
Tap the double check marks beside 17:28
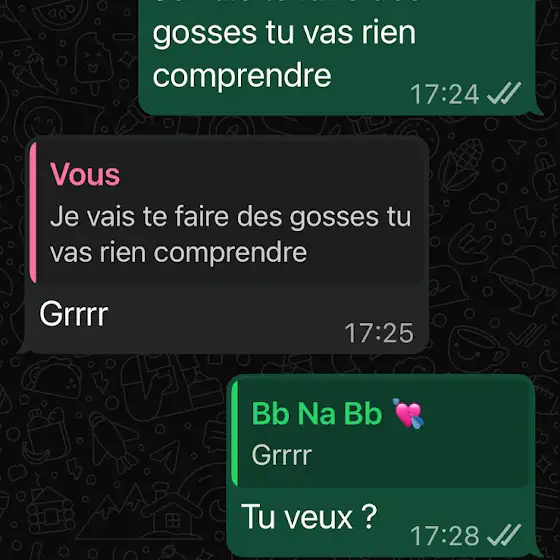pos(504,535)
